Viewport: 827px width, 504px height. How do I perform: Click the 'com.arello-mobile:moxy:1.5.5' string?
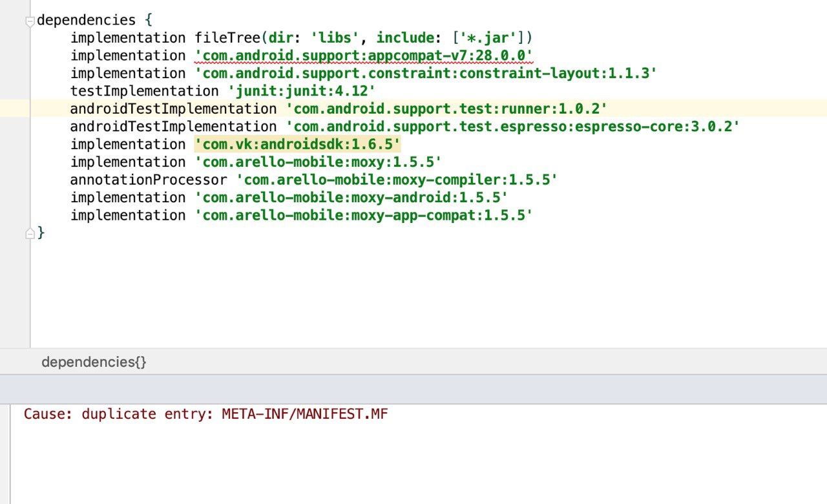coord(319,162)
